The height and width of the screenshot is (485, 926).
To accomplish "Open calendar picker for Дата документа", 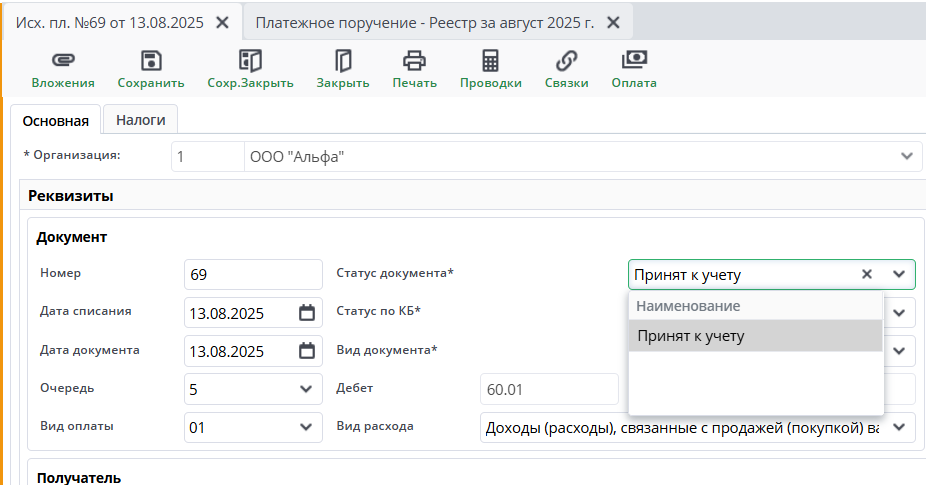I will tap(307, 351).
